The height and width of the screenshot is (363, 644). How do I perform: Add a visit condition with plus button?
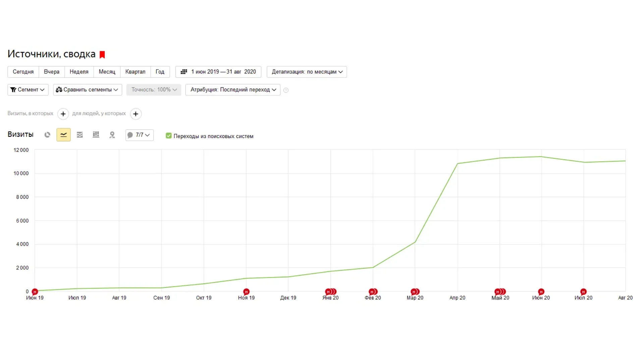point(63,114)
